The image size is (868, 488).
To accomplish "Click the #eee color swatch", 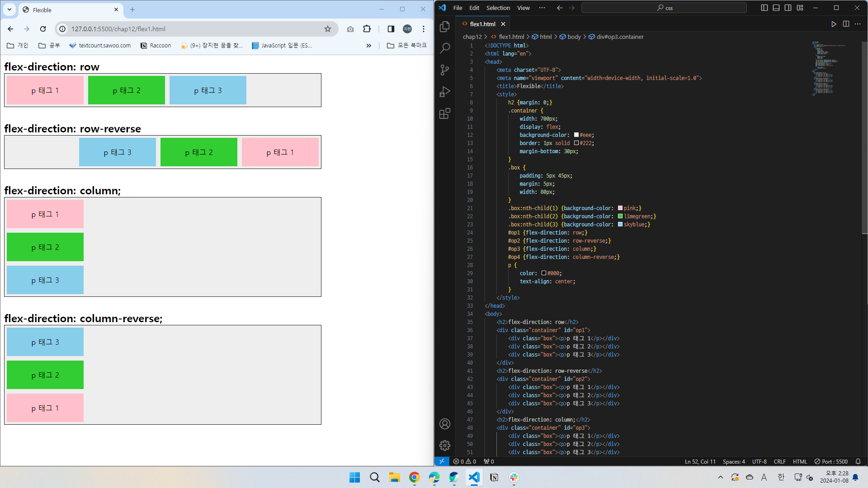I will click(x=576, y=135).
